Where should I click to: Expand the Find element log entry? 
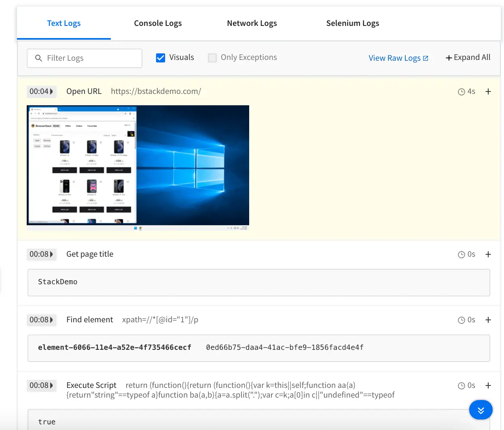pos(488,320)
